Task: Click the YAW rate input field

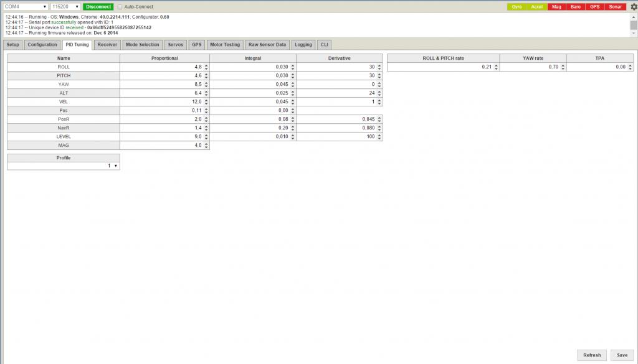Action: click(533, 67)
